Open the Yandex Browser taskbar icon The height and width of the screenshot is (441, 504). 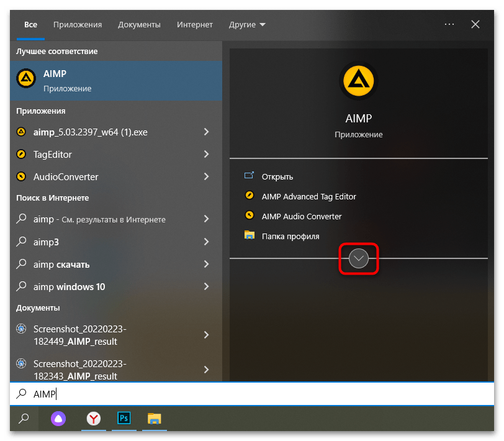(x=93, y=419)
